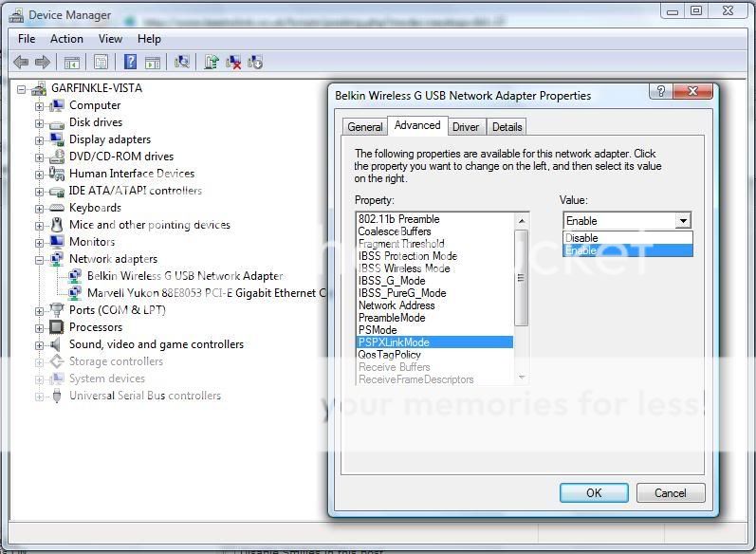Click Scan for hardware changes icon

(x=182, y=62)
